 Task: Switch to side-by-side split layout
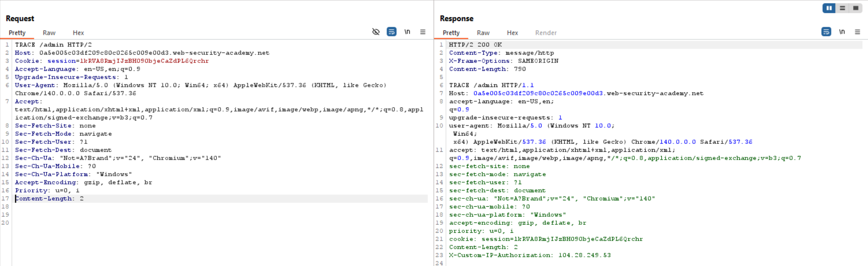tap(829, 8)
